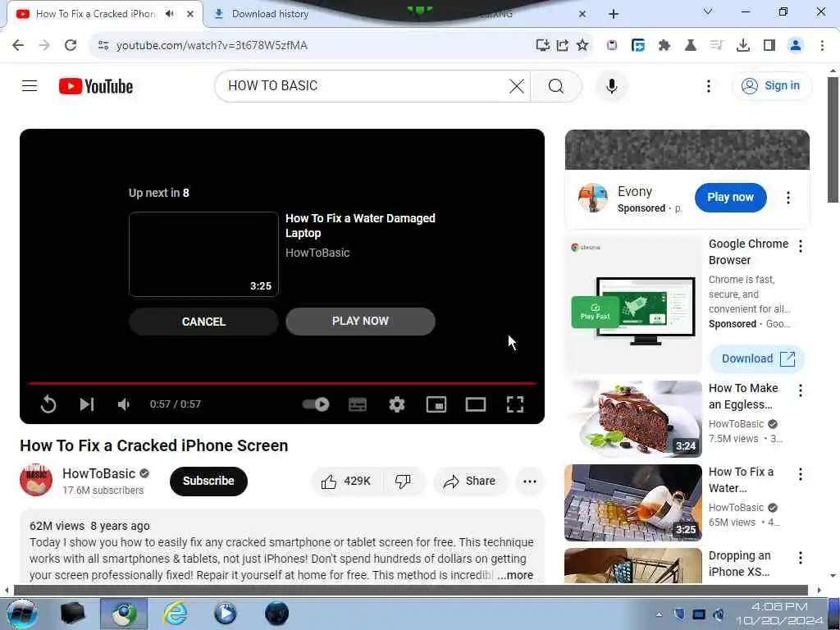Image resolution: width=840 pixels, height=630 pixels.
Task: Enter full screen mode
Action: tap(515, 404)
